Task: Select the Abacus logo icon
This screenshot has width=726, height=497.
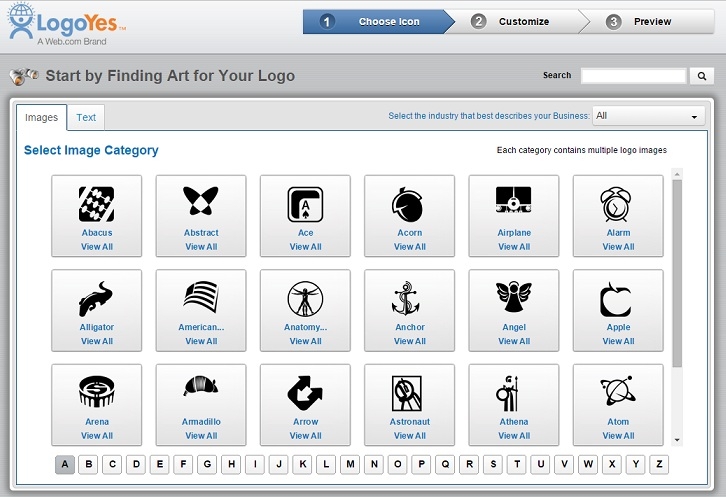Action: tap(96, 204)
